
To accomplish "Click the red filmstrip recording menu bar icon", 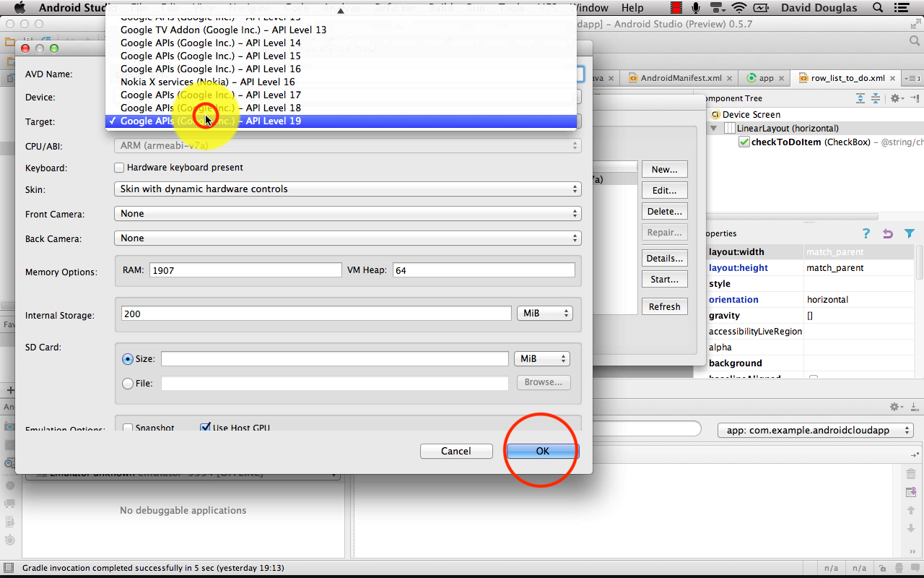I will pyautogui.click(x=676, y=8).
